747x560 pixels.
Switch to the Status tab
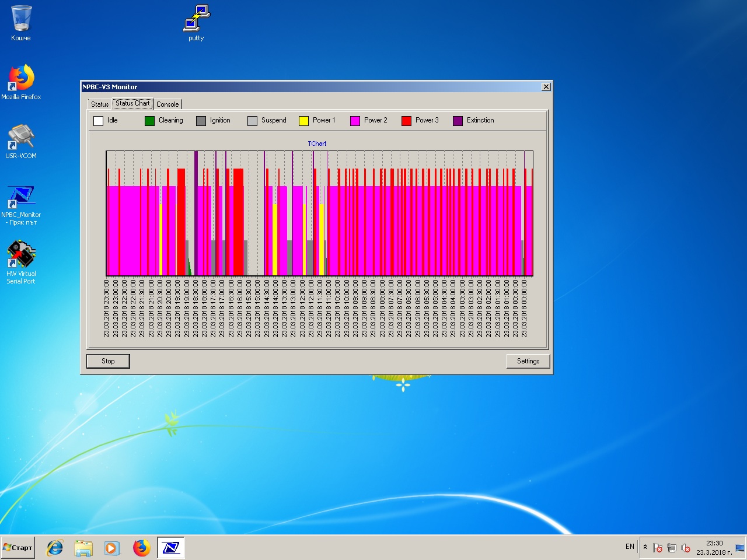100,104
